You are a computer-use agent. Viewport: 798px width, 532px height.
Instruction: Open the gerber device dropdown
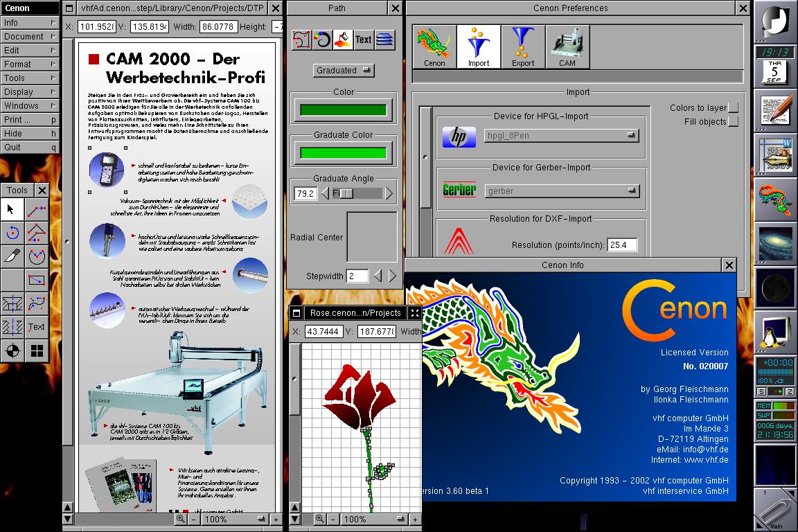click(x=560, y=191)
